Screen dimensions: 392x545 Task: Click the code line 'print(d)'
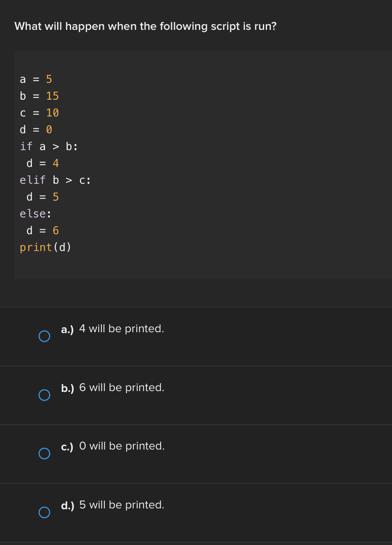tap(45, 247)
